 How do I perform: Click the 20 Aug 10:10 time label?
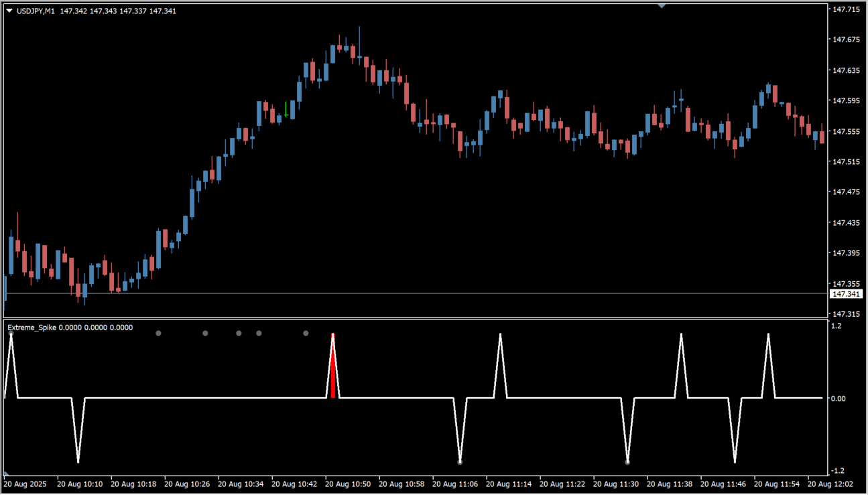[x=80, y=484]
